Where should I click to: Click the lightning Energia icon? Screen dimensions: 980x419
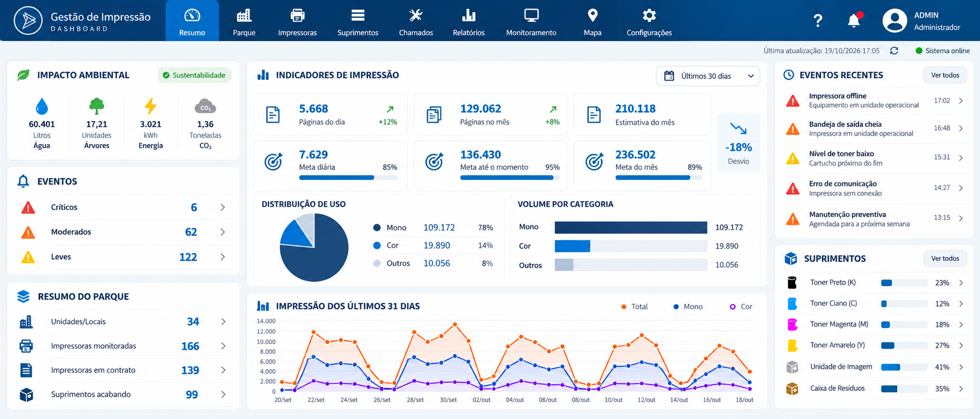coord(150,106)
